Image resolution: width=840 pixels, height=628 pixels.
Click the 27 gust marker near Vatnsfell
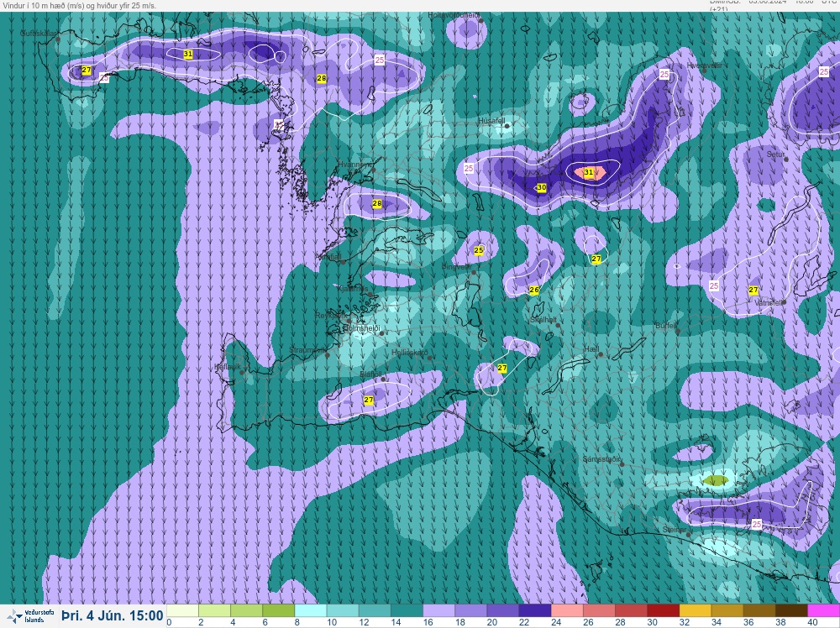[x=753, y=290]
